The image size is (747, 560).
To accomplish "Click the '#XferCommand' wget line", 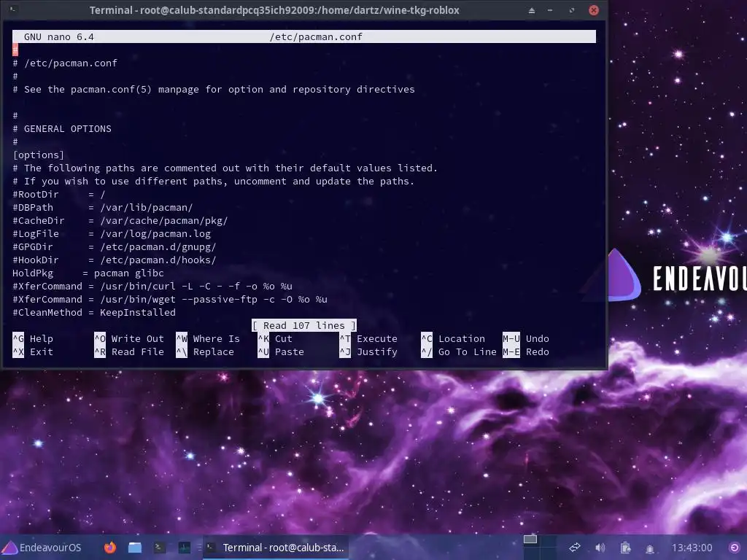I will tap(170, 300).
